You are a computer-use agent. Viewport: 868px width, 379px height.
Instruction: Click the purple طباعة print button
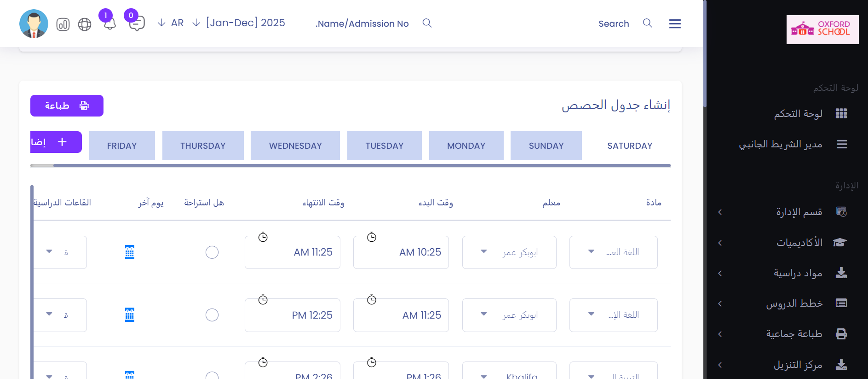click(x=67, y=106)
